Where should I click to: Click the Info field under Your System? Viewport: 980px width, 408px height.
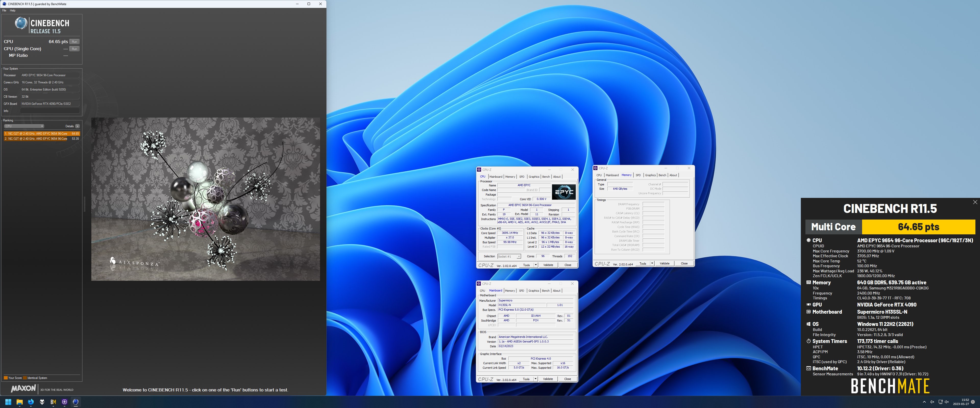click(50, 111)
